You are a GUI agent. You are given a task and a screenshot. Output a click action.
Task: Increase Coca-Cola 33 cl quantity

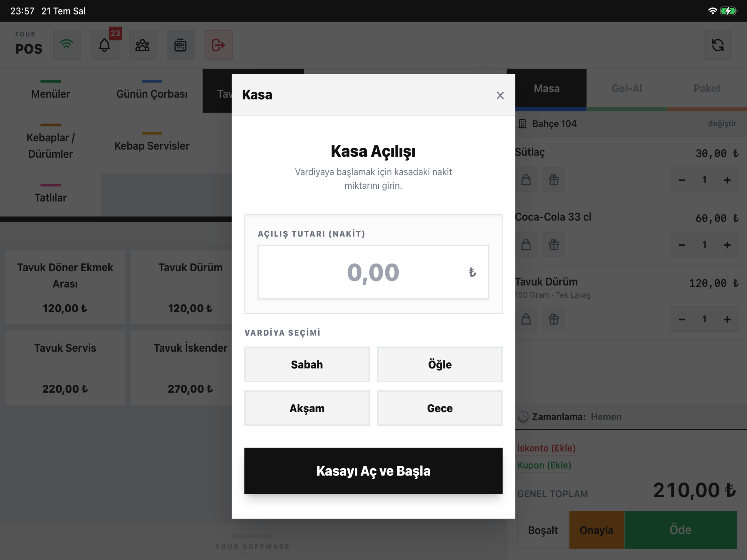pos(727,245)
